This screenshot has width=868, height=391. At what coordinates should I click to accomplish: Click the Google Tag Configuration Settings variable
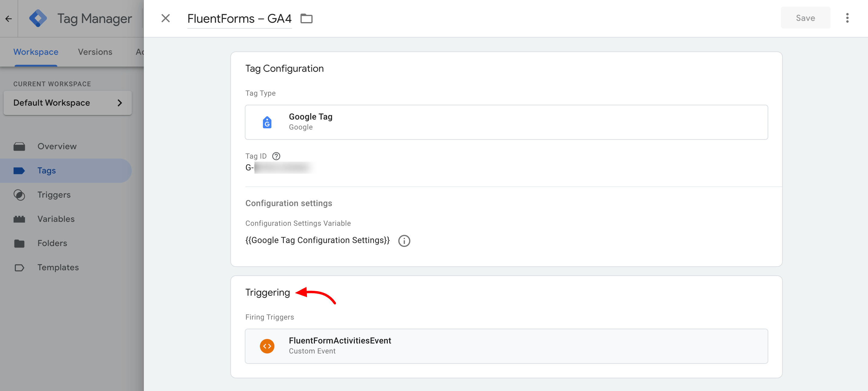317,240
